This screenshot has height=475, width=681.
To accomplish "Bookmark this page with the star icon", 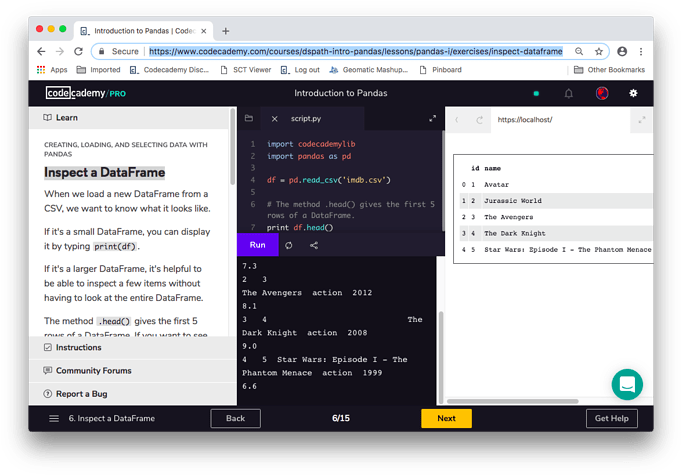I will 599,51.
